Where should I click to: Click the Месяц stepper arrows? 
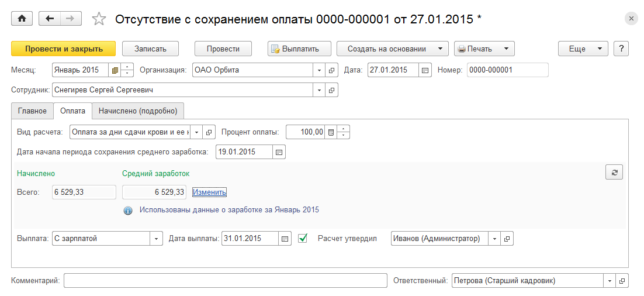coord(128,70)
